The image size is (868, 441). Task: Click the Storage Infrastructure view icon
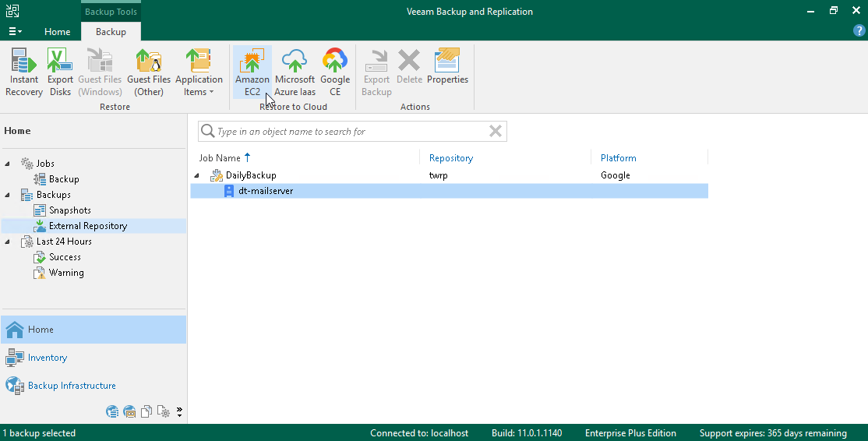[x=112, y=411]
